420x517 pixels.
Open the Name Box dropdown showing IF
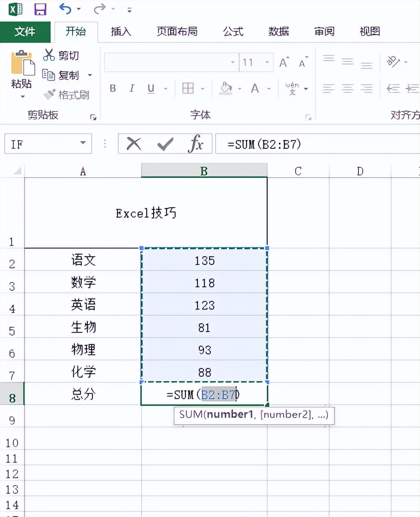[83, 144]
